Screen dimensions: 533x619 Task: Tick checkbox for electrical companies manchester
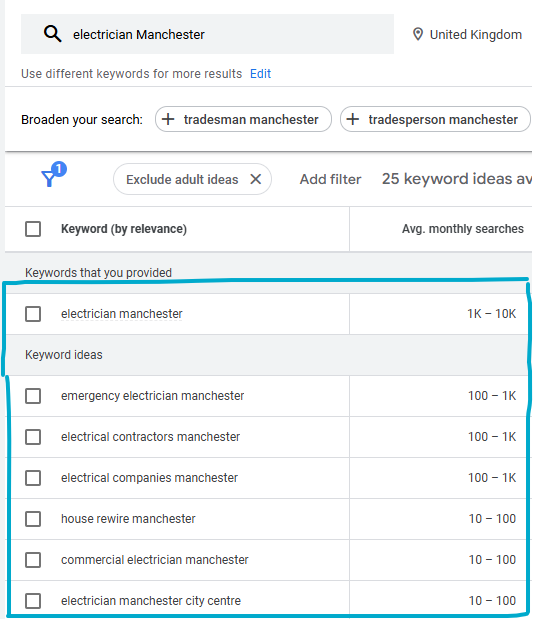[x=33, y=478]
